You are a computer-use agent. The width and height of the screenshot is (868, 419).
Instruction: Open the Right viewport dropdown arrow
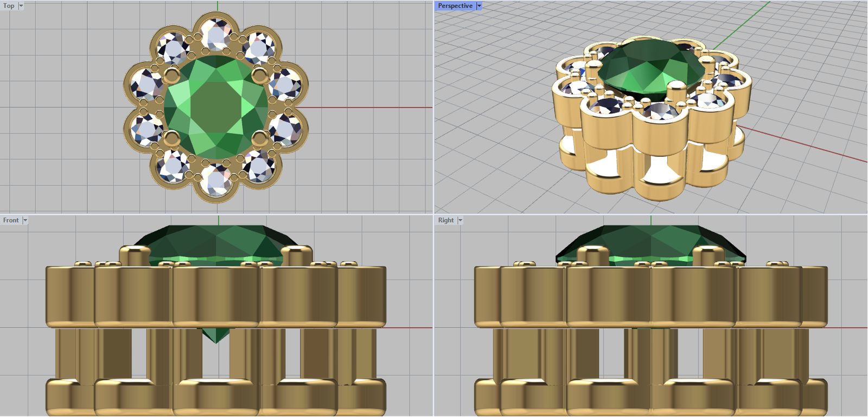click(461, 220)
